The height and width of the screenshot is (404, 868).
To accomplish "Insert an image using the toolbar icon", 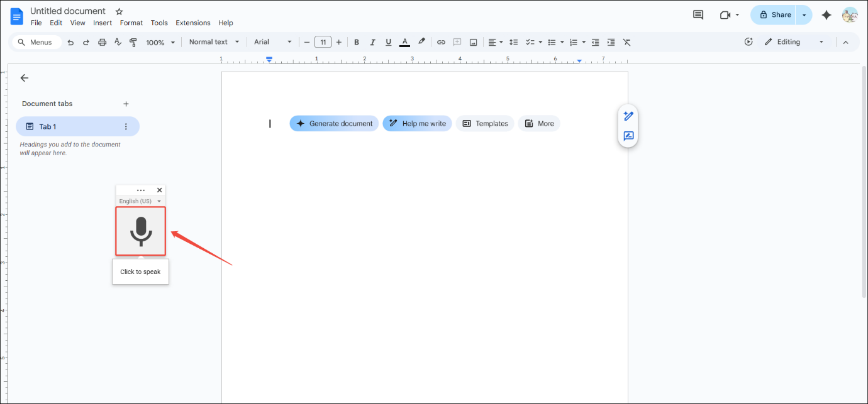I will click(473, 41).
